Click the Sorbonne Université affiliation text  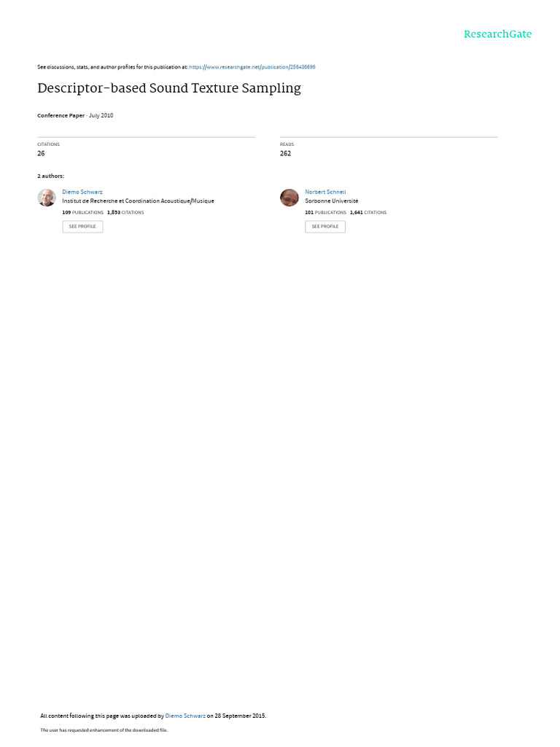(332, 201)
